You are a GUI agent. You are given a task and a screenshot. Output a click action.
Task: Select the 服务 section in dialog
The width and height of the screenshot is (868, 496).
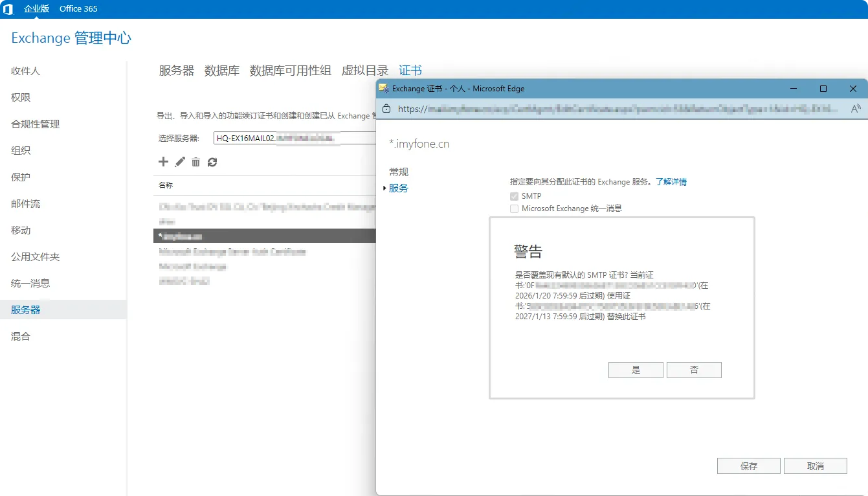[399, 188]
